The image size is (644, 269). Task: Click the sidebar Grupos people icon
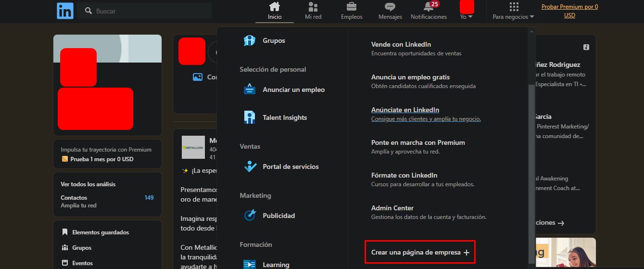[x=65, y=248]
